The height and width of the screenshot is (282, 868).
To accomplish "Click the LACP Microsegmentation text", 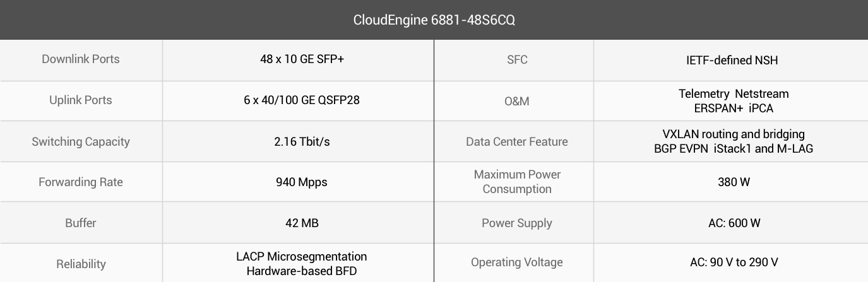I will pyautogui.click(x=302, y=257).
